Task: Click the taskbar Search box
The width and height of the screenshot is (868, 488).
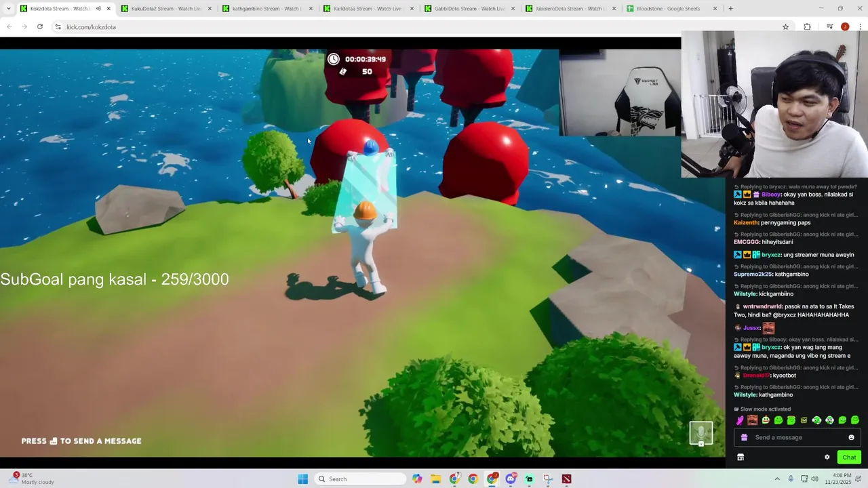Action: coord(359,479)
